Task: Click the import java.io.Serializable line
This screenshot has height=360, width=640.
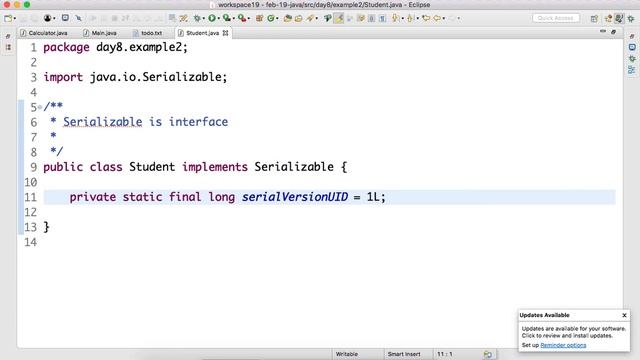Action: coord(135,77)
